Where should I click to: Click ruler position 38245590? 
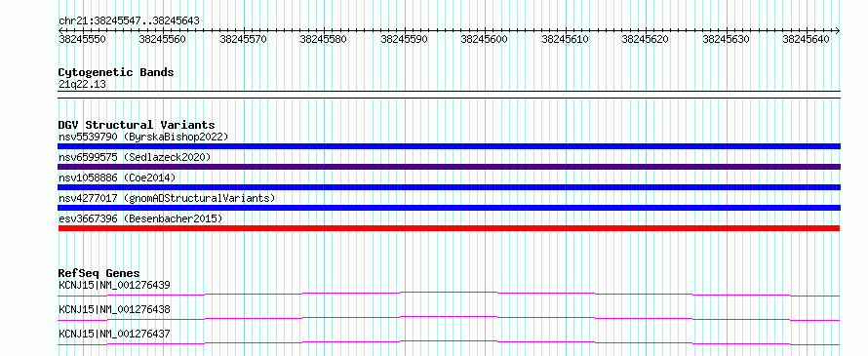point(404,39)
